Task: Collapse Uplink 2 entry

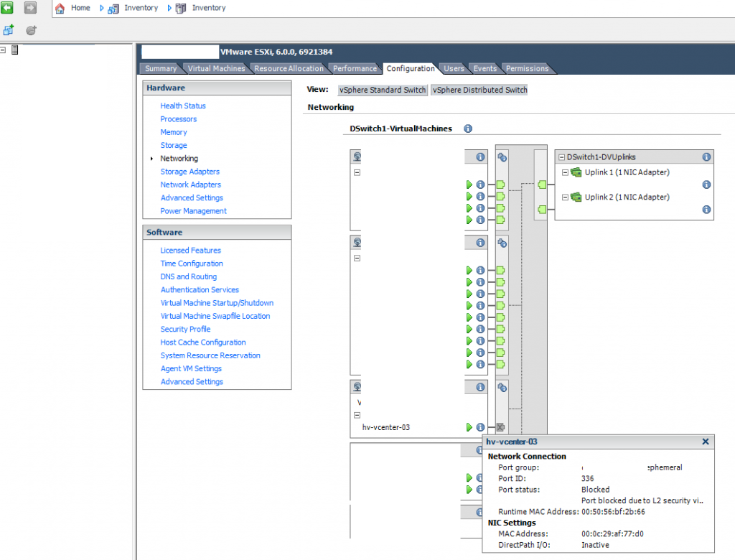Action: [566, 197]
